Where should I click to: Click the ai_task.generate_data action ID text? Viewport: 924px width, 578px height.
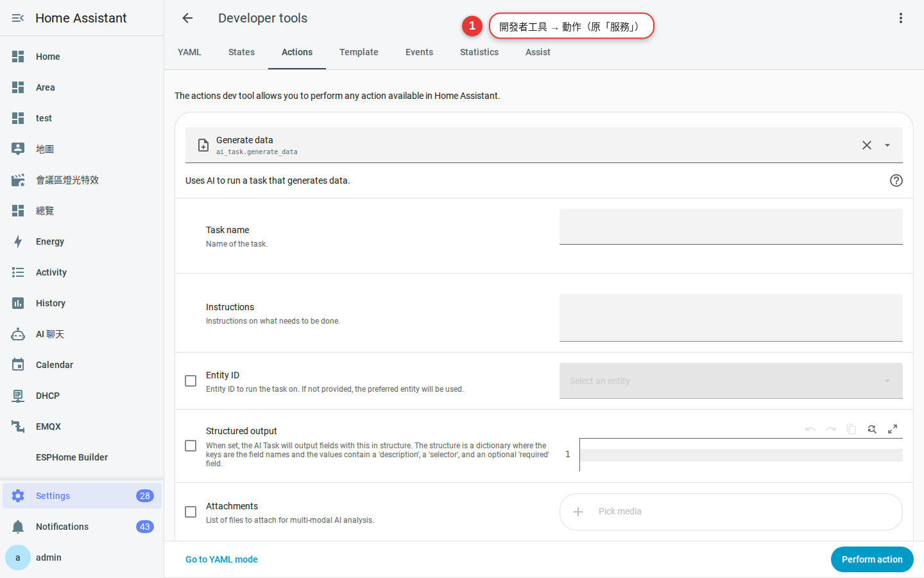coord(257,152)
